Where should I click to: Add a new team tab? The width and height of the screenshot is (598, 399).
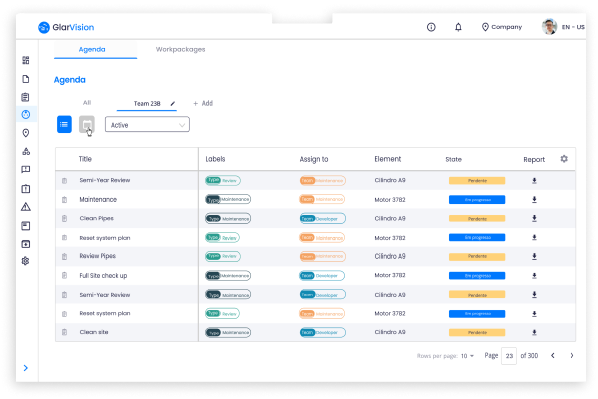(203, 103)
